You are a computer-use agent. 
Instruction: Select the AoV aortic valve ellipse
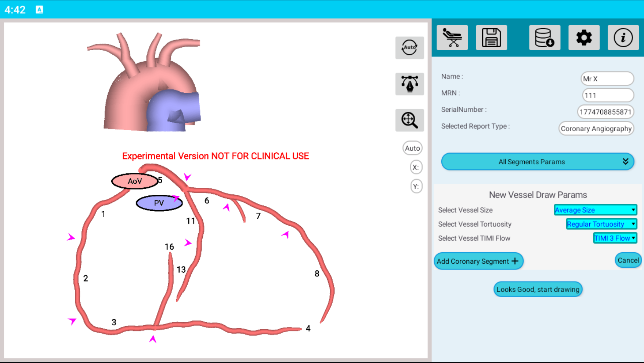coord(134,181)
